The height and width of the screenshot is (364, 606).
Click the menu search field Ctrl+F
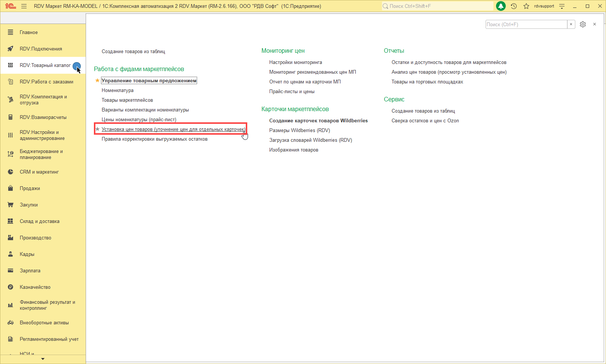[x=526, y=24]
